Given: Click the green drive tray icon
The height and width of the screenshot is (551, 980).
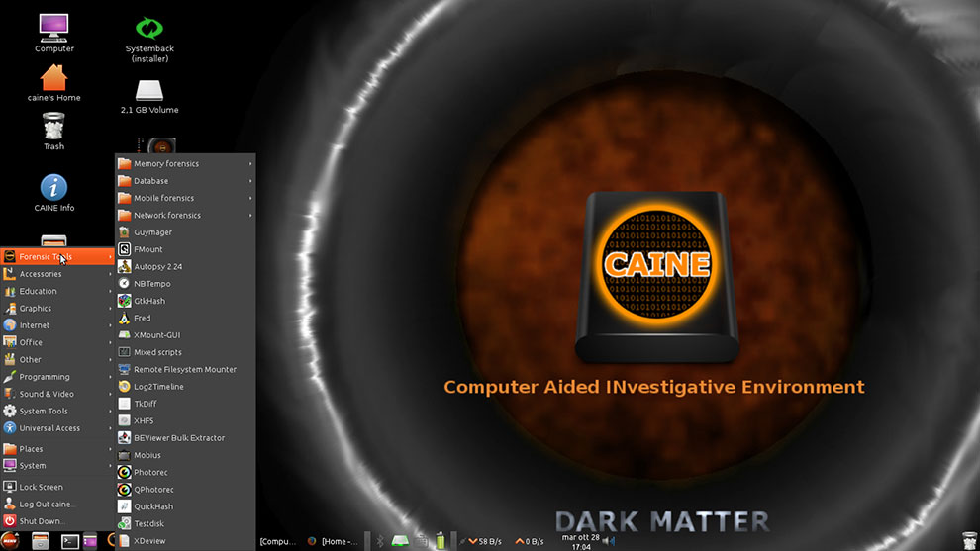Looking at the screenshot, I should [400, 541].
